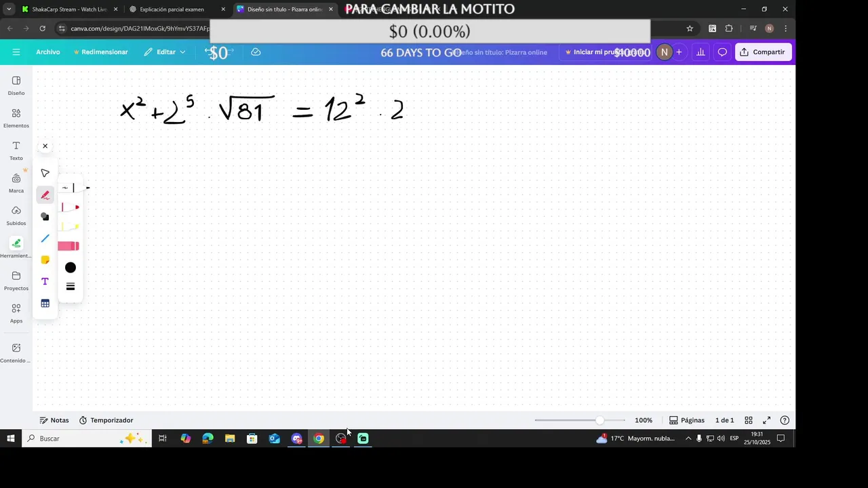Select the shapes tool
Viewport: 868px width, 488px height.
45,217
